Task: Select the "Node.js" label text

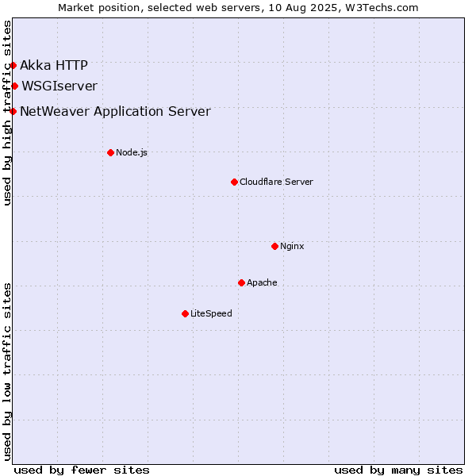Action: (x=132, y=152)
